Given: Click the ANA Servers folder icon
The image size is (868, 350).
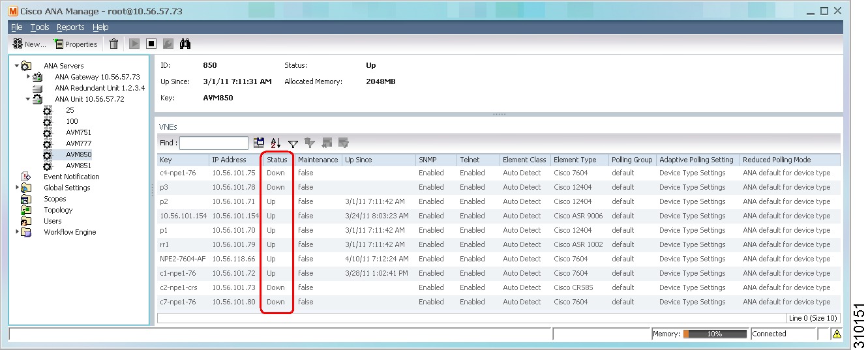Looking at the screenshot, I should click(x=27, y=66).
